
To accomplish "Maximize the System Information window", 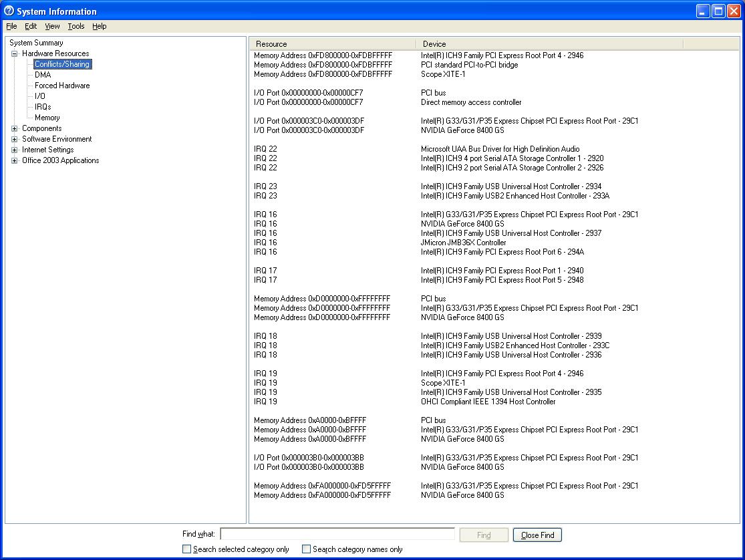I will 718,11.
